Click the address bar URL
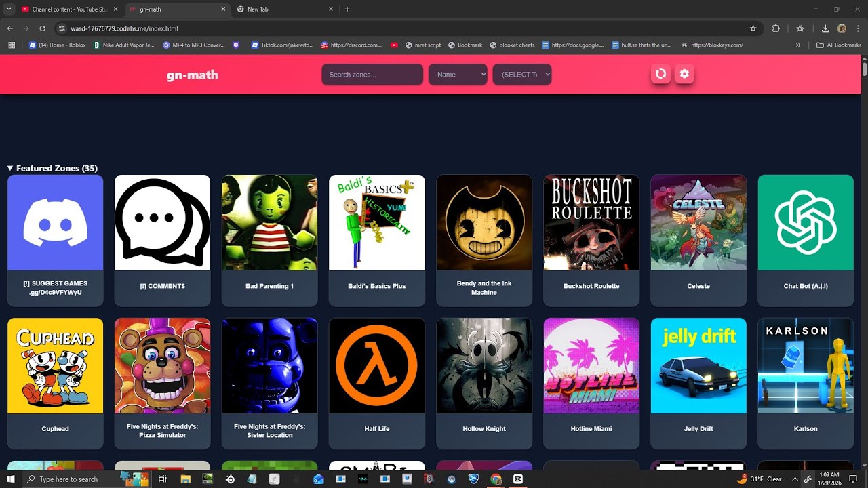This screenshot has width=868, height=488. [x=124, y=28]
